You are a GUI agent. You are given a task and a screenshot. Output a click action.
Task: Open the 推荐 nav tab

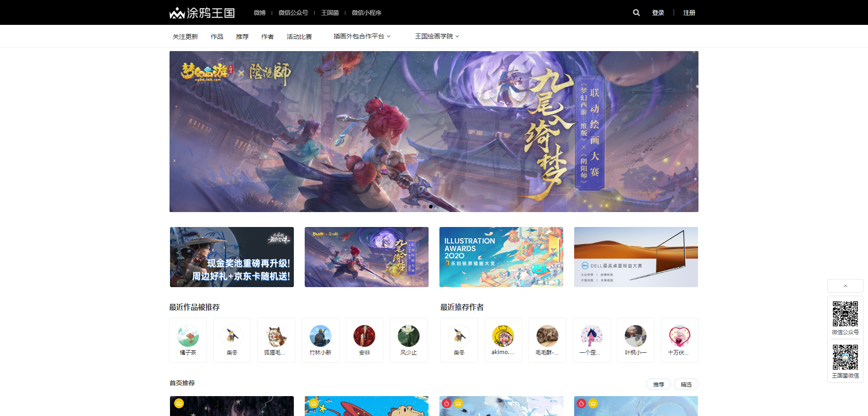tap(242, 37)
